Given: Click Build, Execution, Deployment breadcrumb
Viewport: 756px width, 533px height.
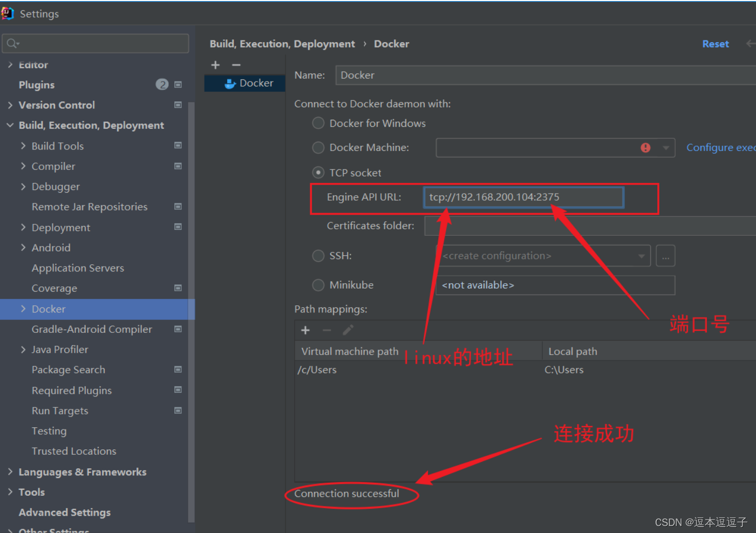Looking at the screenshot, I should [282, 44].
